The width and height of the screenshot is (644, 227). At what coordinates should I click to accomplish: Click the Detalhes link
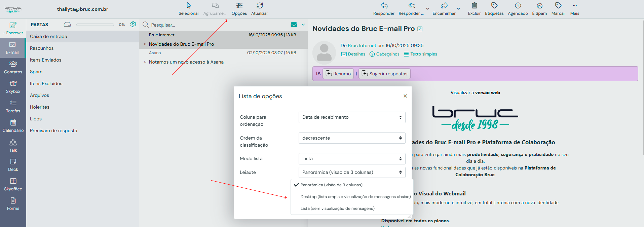point(353,54)
